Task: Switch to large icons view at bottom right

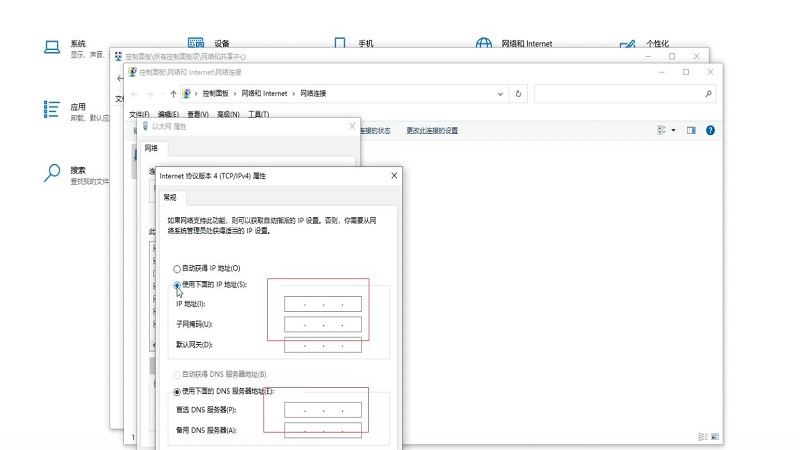Action: [715, 437]
